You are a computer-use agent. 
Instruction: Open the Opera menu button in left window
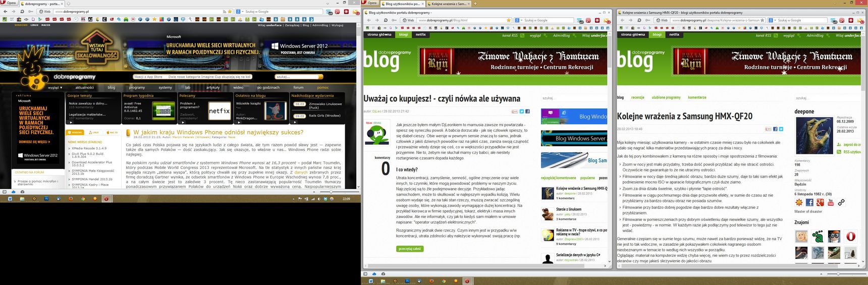(x=10, y=3)
